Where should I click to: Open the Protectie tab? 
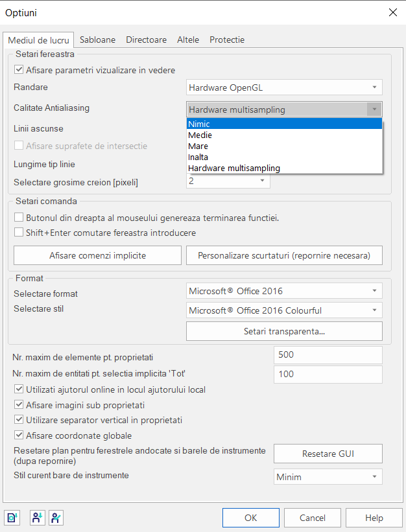(x=227, y=40)
